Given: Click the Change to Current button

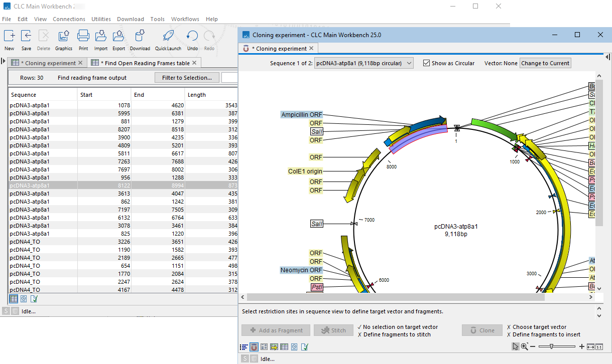Looking at the screenshot, I should (x=545, y=63).
